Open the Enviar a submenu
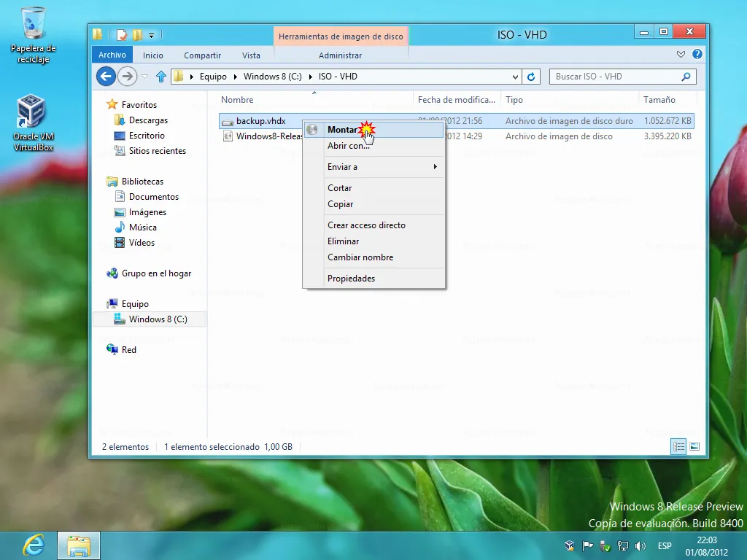 click(x=374, y=167)
